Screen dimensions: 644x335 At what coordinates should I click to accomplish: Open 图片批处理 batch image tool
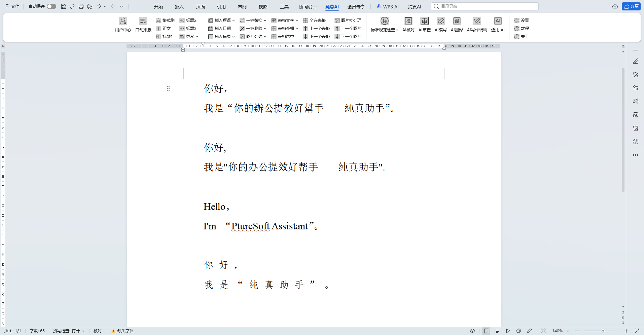(348, 21)
